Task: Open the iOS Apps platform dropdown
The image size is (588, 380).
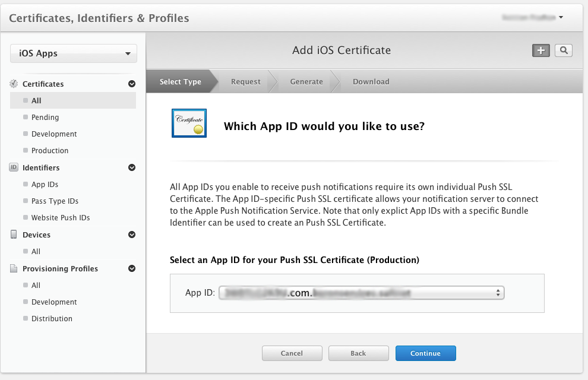Action: click(x=74, y=53)
